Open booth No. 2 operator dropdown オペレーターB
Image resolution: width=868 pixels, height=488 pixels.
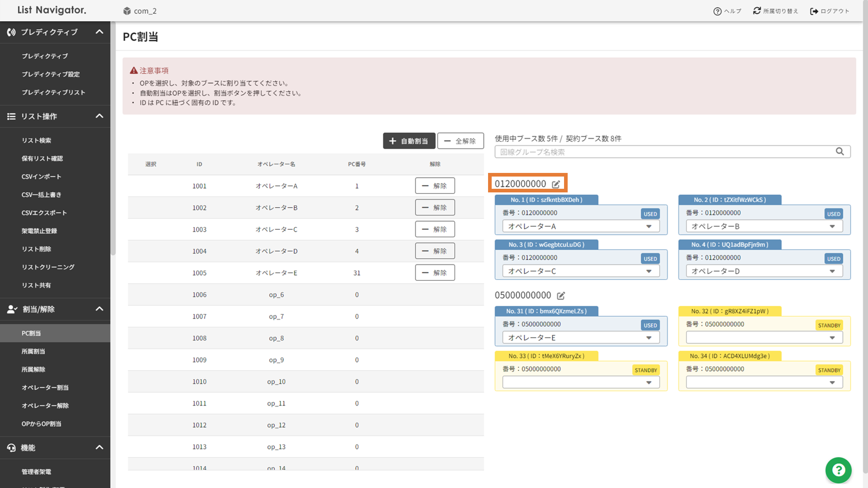point(764,226)
